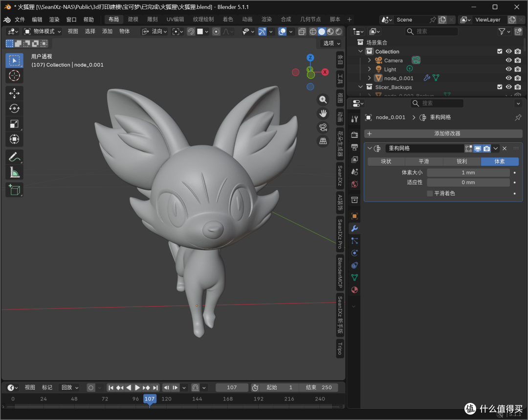Click the 适应性 0 mm value slider
This screenshot has width=528, height=420.
tap(468, 182)
